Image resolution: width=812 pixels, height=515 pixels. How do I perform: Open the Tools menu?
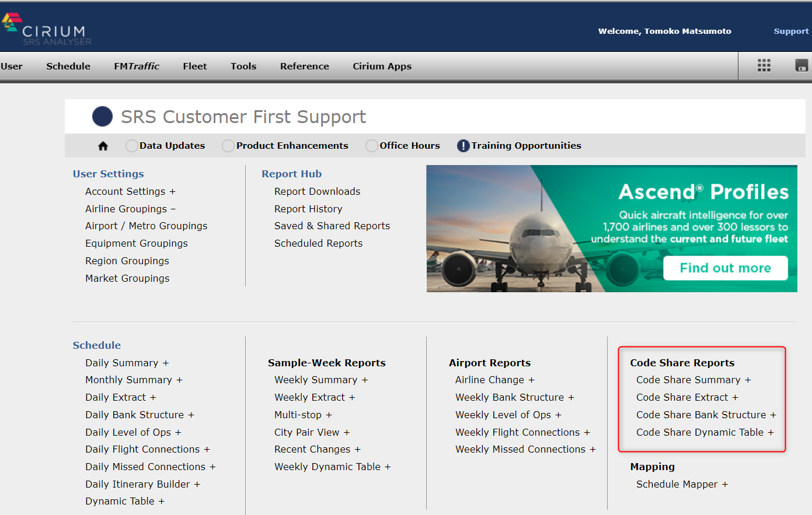click(x=243, y=66)
